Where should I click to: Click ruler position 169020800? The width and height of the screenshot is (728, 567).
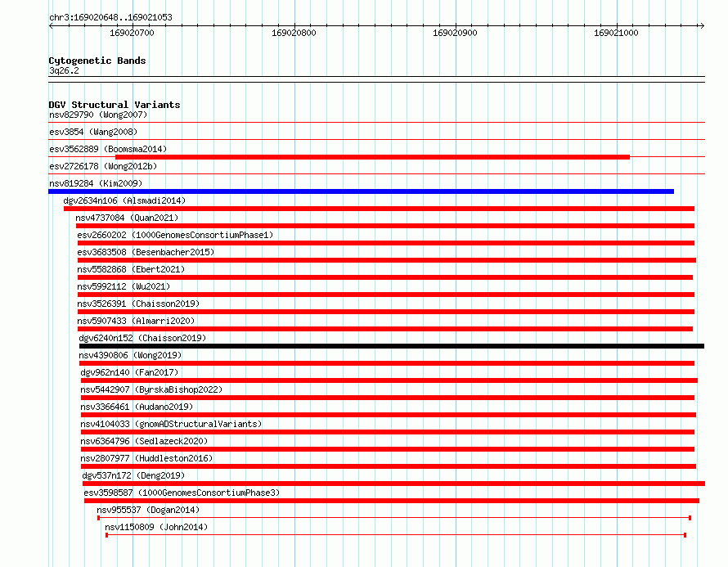[294, 33]
